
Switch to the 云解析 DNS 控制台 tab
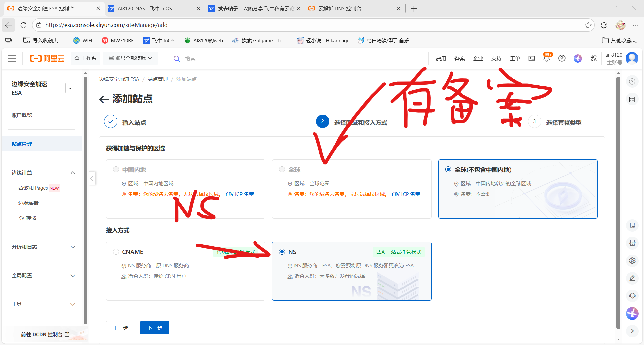(x=354, y=9)
